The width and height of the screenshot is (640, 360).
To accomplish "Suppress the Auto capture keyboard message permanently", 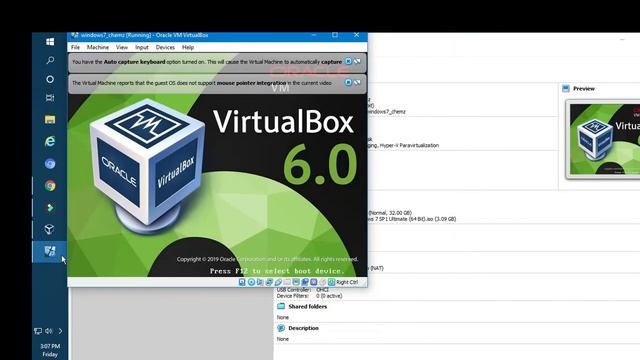I will (x=357, y=61).
